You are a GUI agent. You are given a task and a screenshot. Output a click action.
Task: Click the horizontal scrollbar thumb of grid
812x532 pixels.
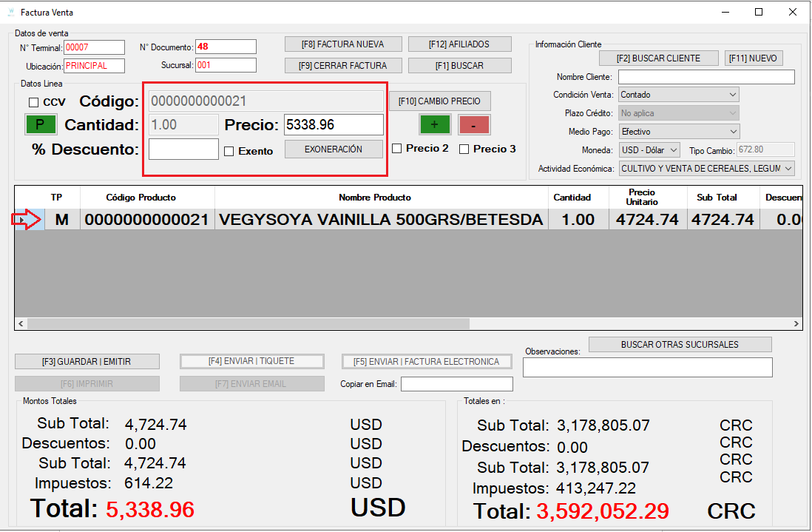[x=248, y=324]
